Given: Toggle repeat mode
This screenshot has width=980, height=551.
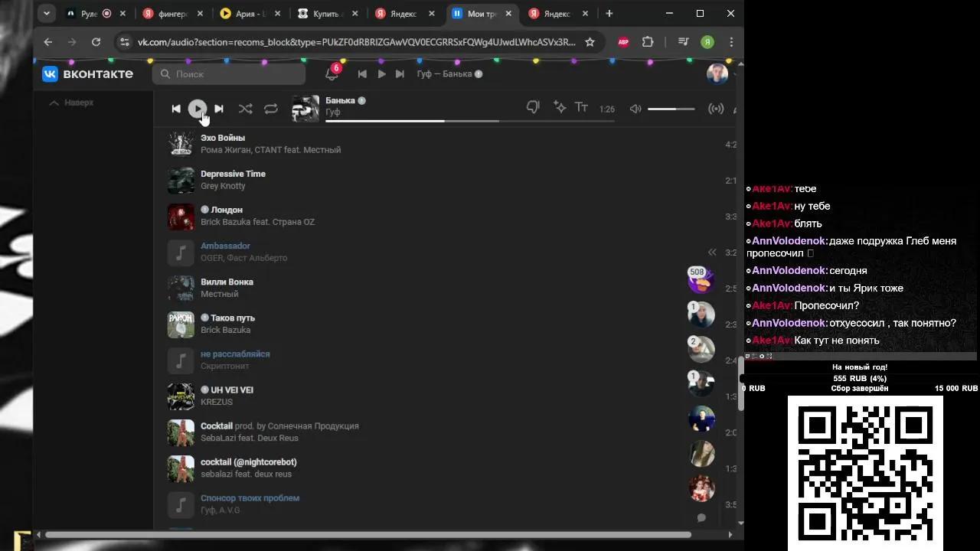Looking at the screenshot, I should [x=271, y=109].
